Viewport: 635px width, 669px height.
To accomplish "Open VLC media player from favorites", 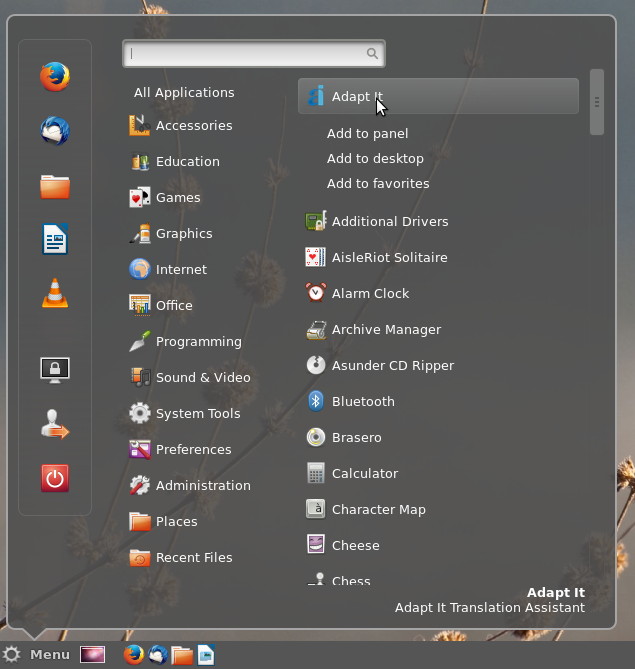I will click(x=55, y=293).
